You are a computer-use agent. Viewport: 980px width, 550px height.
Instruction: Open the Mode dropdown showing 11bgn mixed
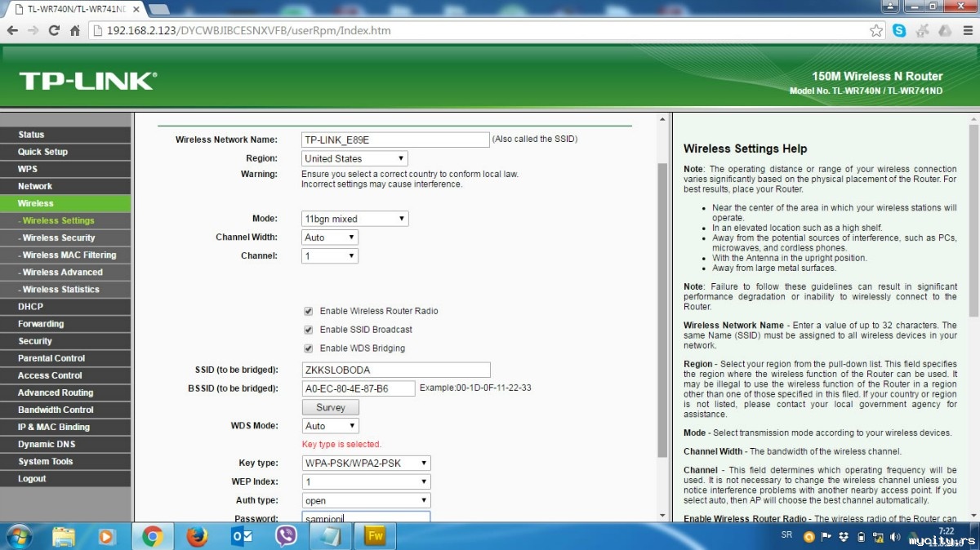coord(354,219)
